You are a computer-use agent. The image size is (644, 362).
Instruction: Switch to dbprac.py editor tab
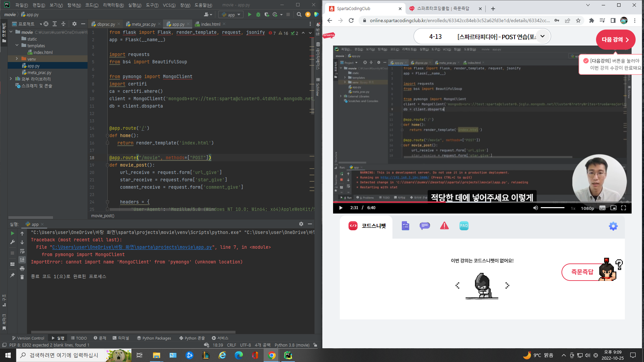click(106, 24)
